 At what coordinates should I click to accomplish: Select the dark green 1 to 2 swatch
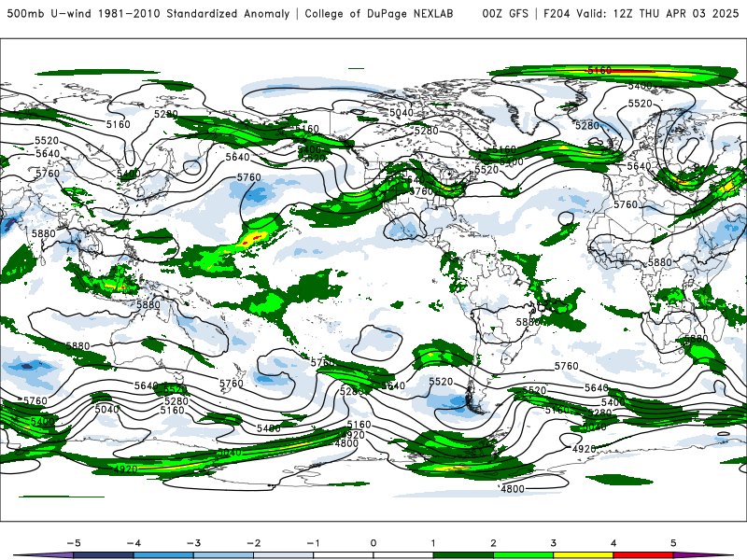[463, 555]
